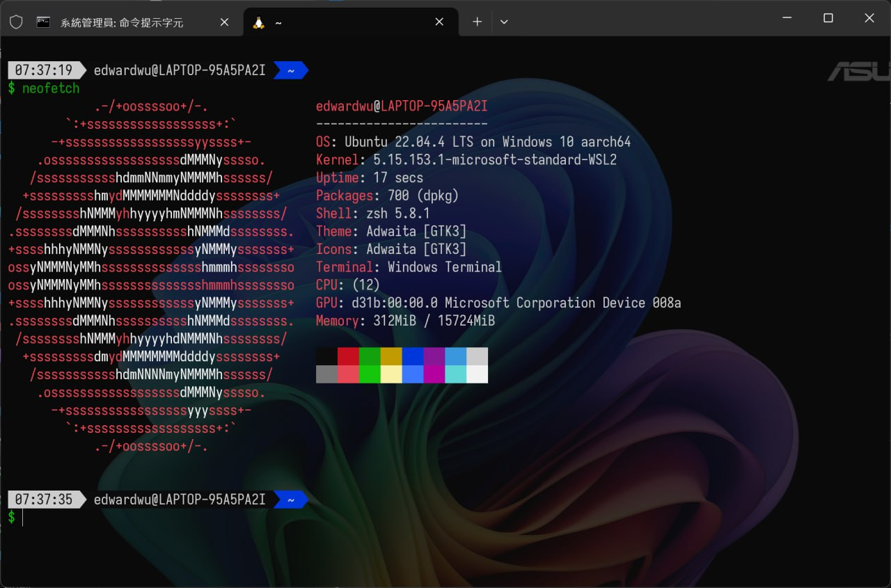The height and width of the screenshot is (588, 891).
Task: Close the active "~" Linux tab
Action: 439,22
